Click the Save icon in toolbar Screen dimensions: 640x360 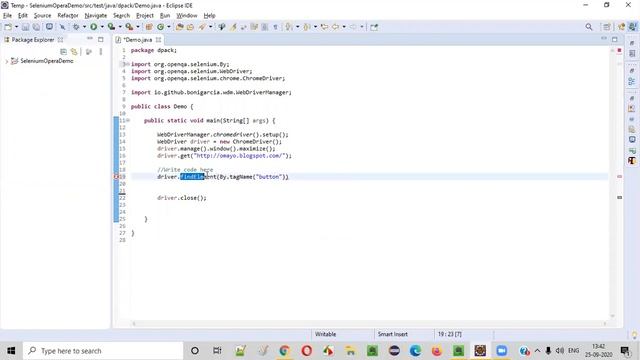[25, 27]
